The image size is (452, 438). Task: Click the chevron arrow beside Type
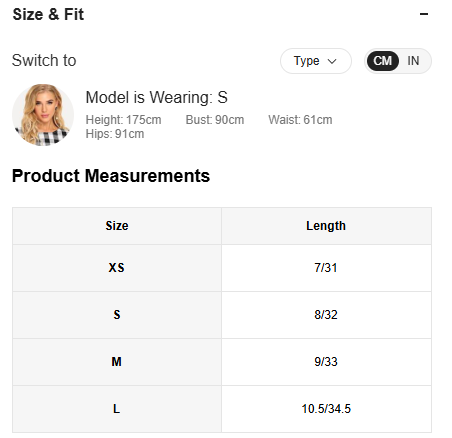coord(332,61)
